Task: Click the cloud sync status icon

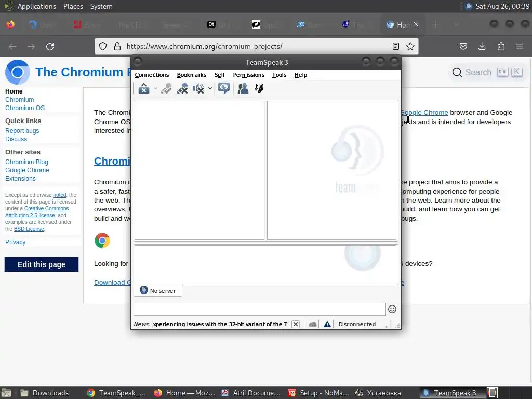Action: tap(312, 324)
